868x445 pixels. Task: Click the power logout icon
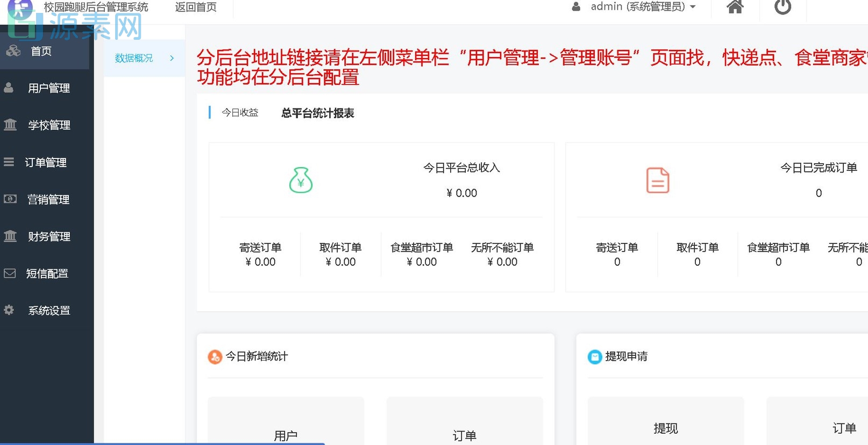pyautogui.click(x=782, y=6)
